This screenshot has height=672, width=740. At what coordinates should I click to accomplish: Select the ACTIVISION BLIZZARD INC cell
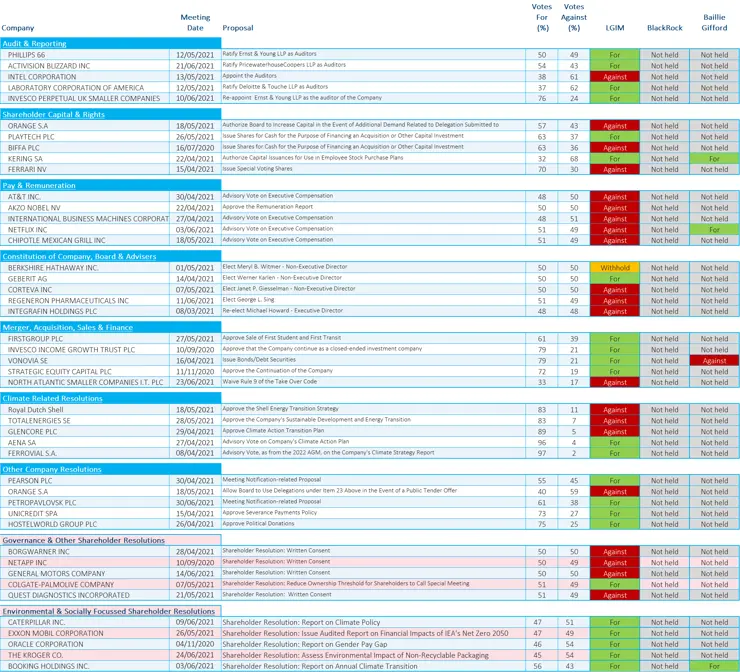click(x=85, y=66)
